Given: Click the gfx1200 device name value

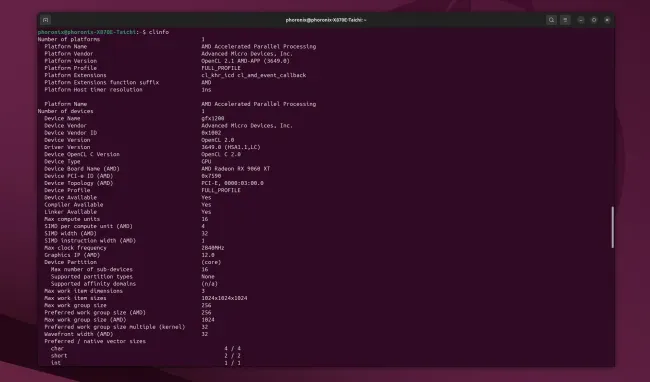Looking at the screenshot, I should tap(213, 118).
